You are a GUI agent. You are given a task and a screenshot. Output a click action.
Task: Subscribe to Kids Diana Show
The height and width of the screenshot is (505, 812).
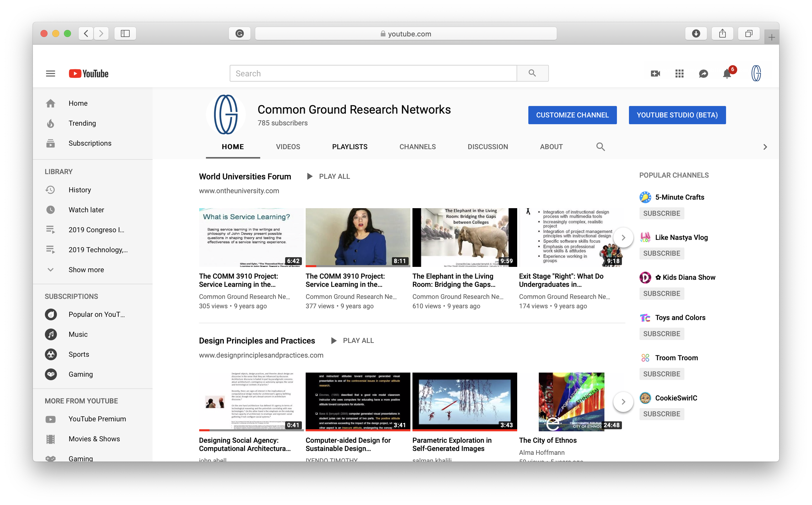coord(662,294)
